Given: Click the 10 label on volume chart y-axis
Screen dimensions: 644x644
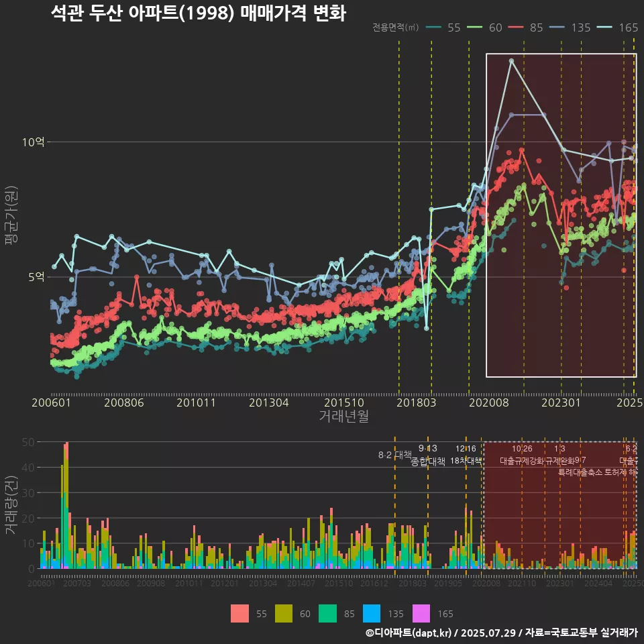Looking at the screenshot, I should 28,543.
